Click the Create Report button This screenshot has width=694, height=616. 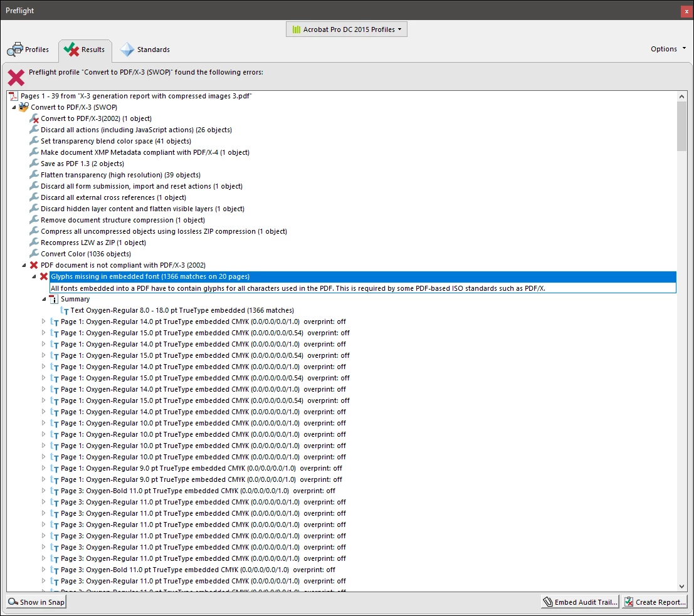(x=655, y=602)
